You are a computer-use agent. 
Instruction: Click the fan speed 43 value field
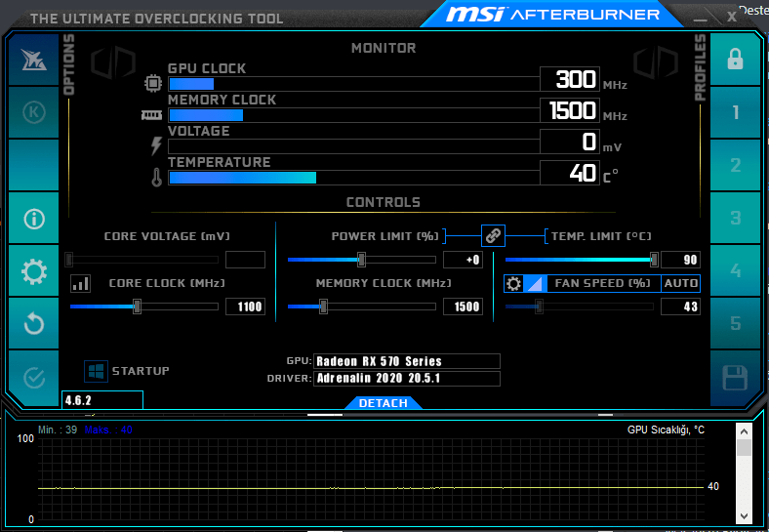(x=680, y=307)
